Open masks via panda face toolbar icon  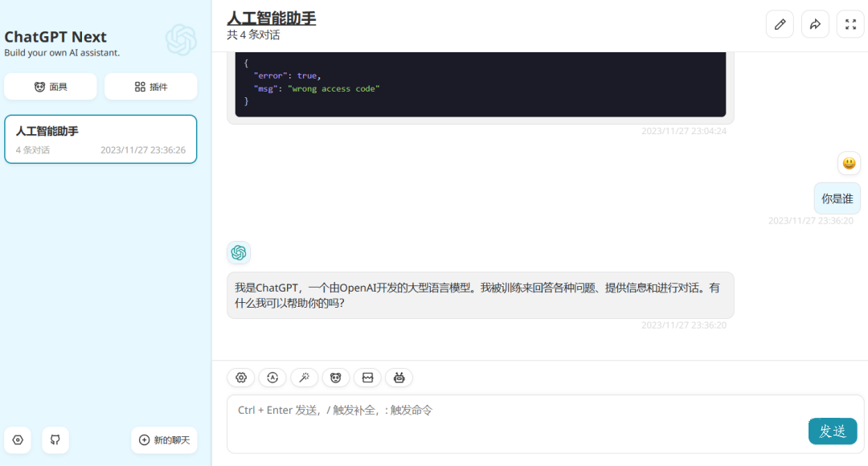click(335, 378)
